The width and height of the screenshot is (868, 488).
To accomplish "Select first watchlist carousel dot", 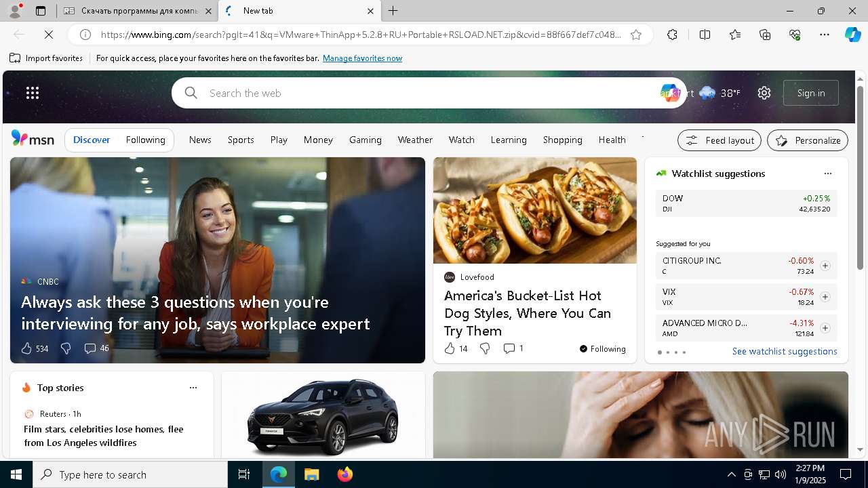I will click(659, 352).
